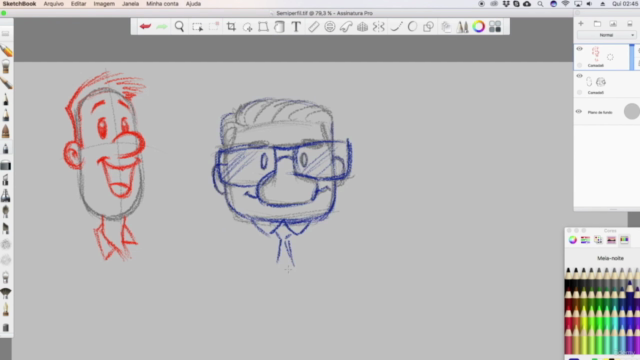Hide the top red sketch layer
The width and height of the screenshot is (640, 360).
click(x=579, y=49)
